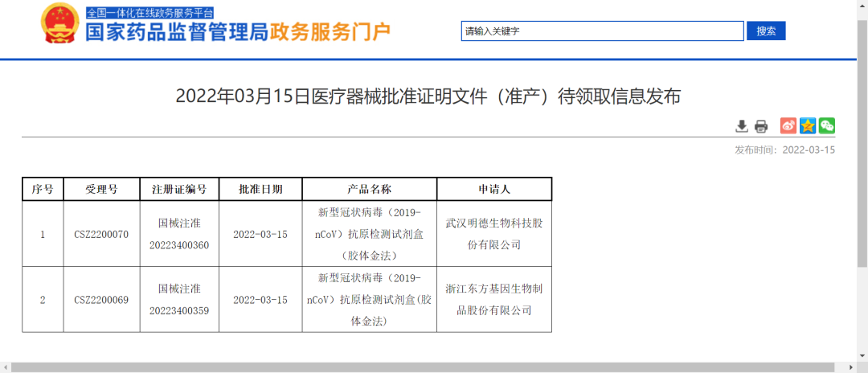Open the 国家药品监督管理局政务服务门户 title link

[x=238, y=33]
